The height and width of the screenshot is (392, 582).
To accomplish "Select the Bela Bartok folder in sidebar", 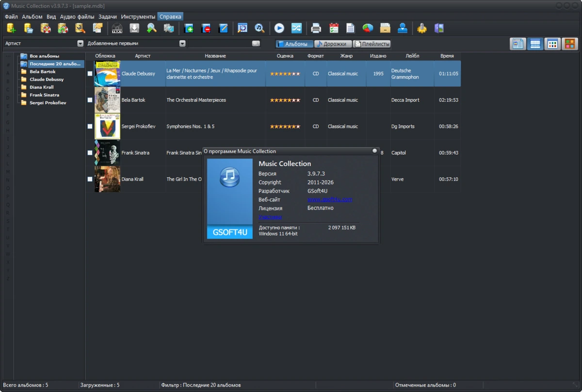I will tap(42, 72).
